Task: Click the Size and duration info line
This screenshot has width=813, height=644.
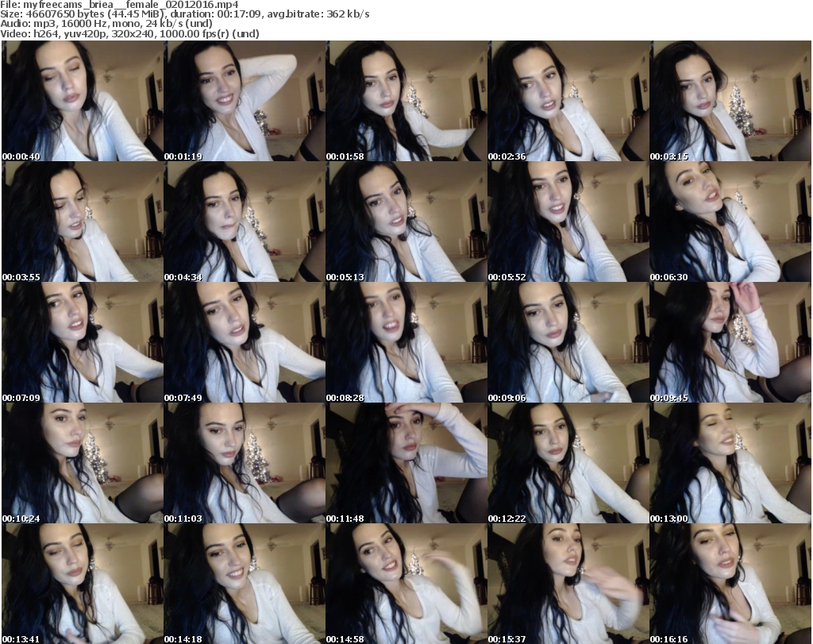Action: pyautogui.click(x=184, y=14)
